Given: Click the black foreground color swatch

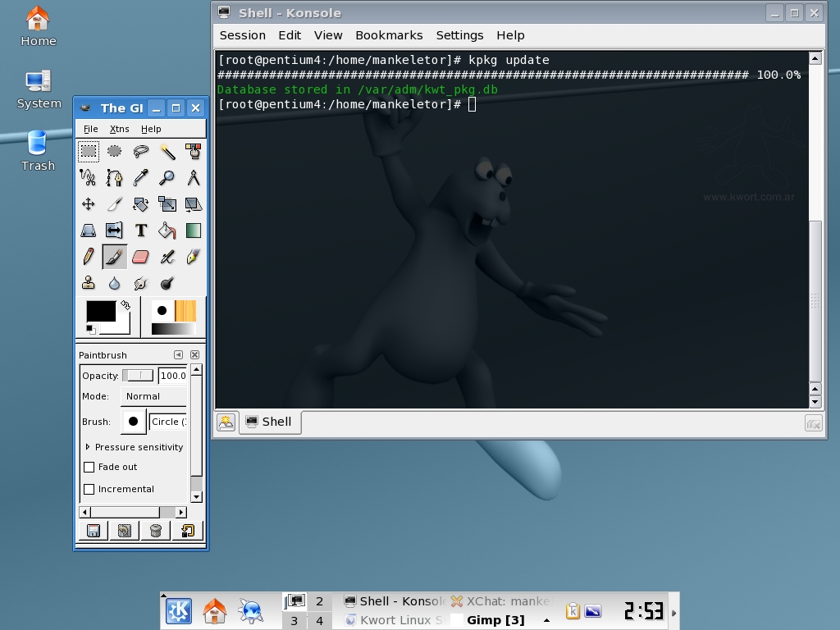Looking at the screenshot, I should point(101,311).
